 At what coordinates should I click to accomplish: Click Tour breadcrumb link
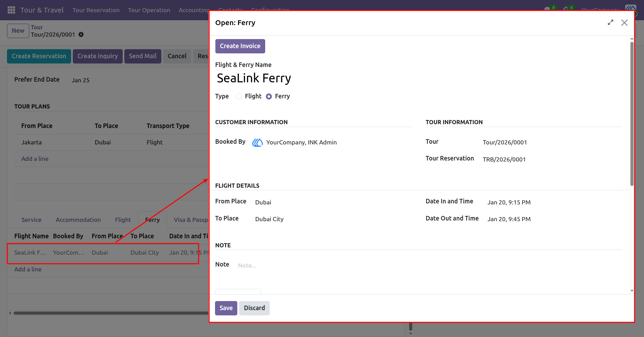[37, 27]
